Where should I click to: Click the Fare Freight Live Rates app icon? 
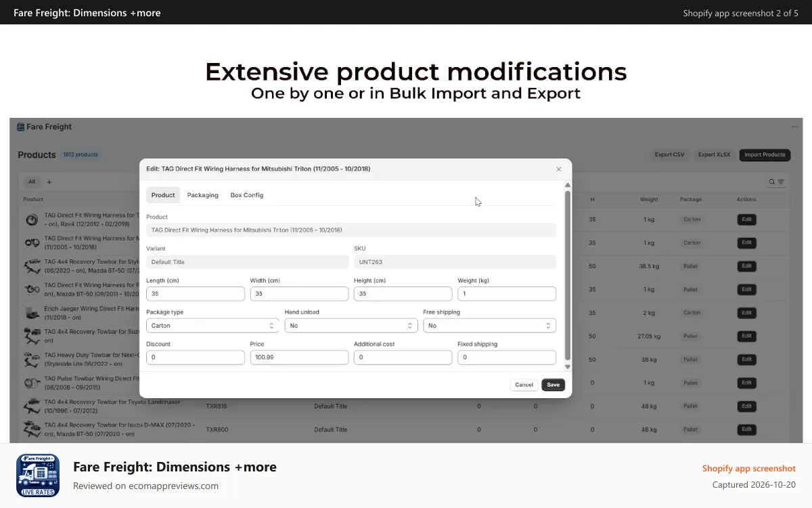coord(38,475)
